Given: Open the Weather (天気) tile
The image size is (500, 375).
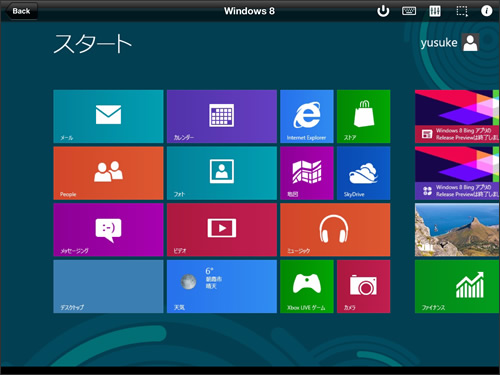Looking at the screenshot, I should pos(222,286).
